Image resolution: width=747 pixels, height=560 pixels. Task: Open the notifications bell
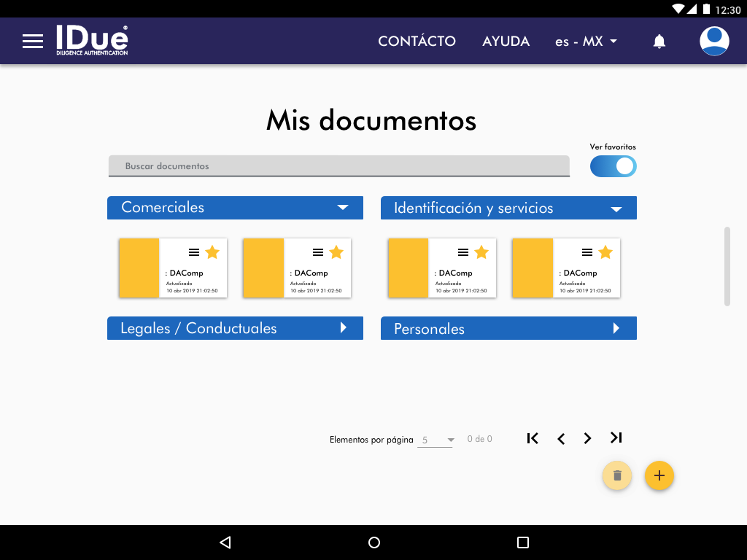[x=659, y=42]
